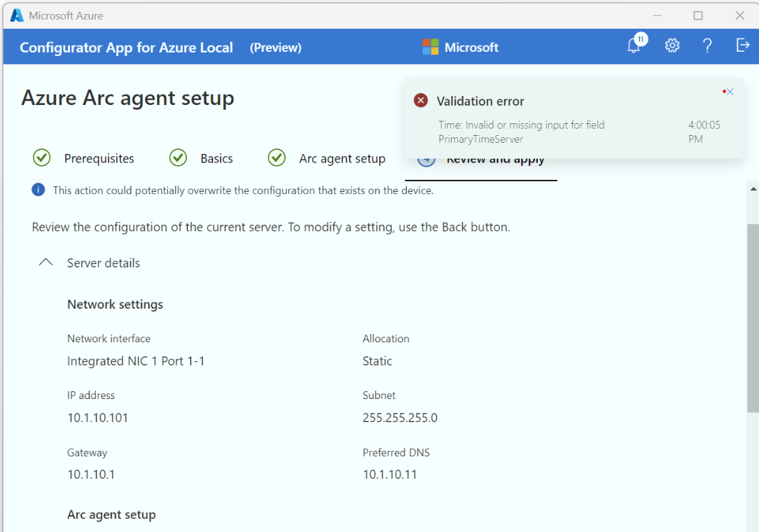The width and height of the screenshot is (759, 532).
Task: Collapse the Server details section
Action: click(46, 263)
